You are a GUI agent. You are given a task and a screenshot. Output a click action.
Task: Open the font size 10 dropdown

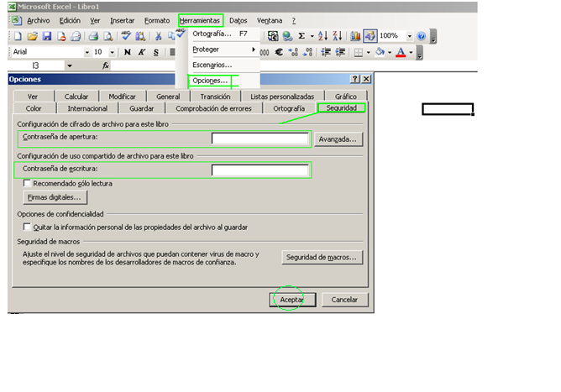pos(112,53)
